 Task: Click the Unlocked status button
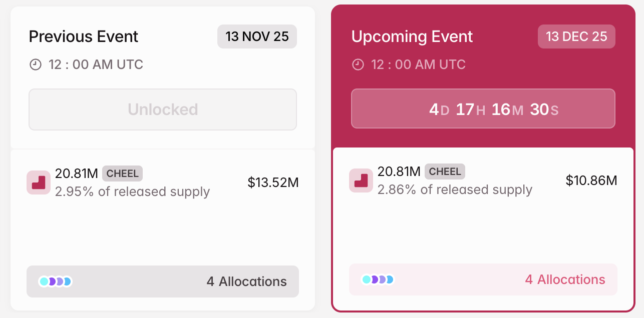click(162, 109)
